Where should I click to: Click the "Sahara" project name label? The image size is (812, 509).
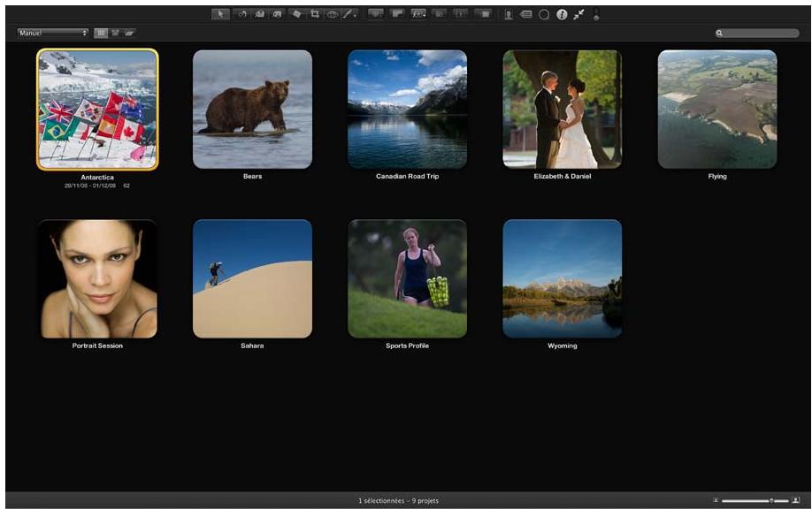(x=252, y=346)
